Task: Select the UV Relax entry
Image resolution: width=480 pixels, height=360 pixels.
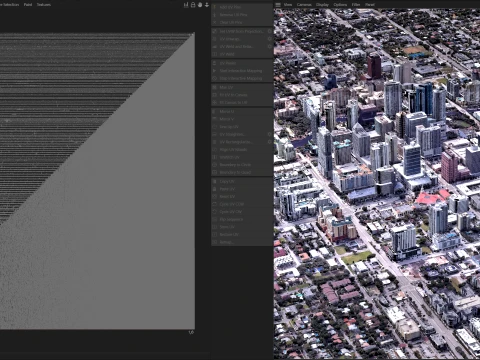Action: [242, 63]
